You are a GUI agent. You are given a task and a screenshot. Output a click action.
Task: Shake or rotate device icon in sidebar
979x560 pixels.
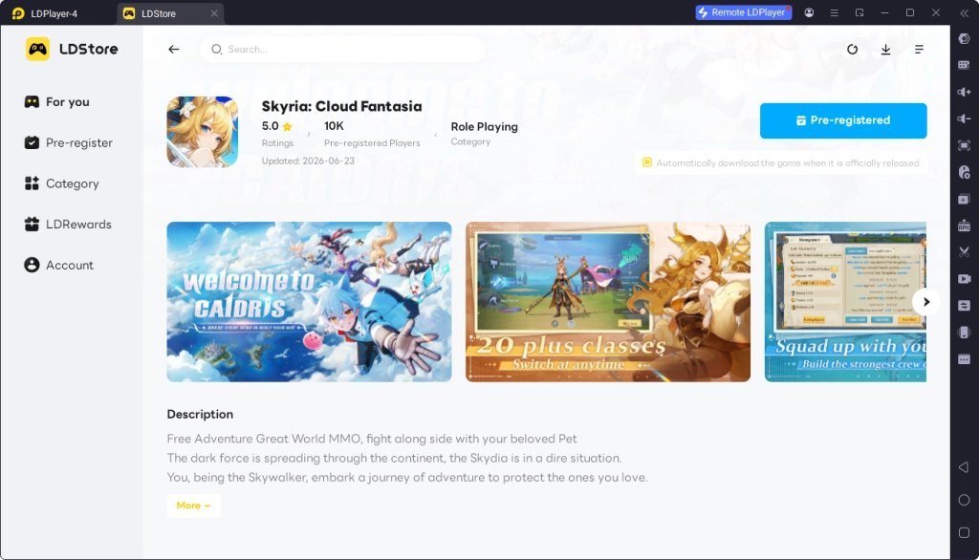pyautogui.click(x=964, y=333)
